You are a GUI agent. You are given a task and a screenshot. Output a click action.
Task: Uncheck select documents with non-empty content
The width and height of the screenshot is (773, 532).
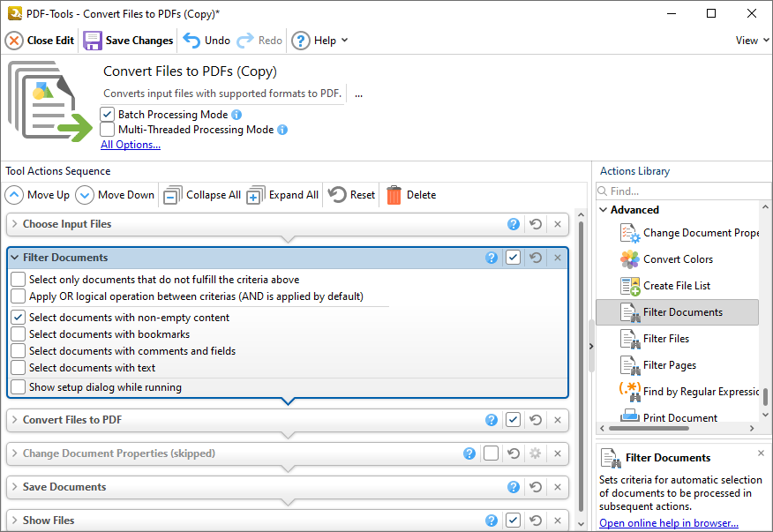pos(19,318)
